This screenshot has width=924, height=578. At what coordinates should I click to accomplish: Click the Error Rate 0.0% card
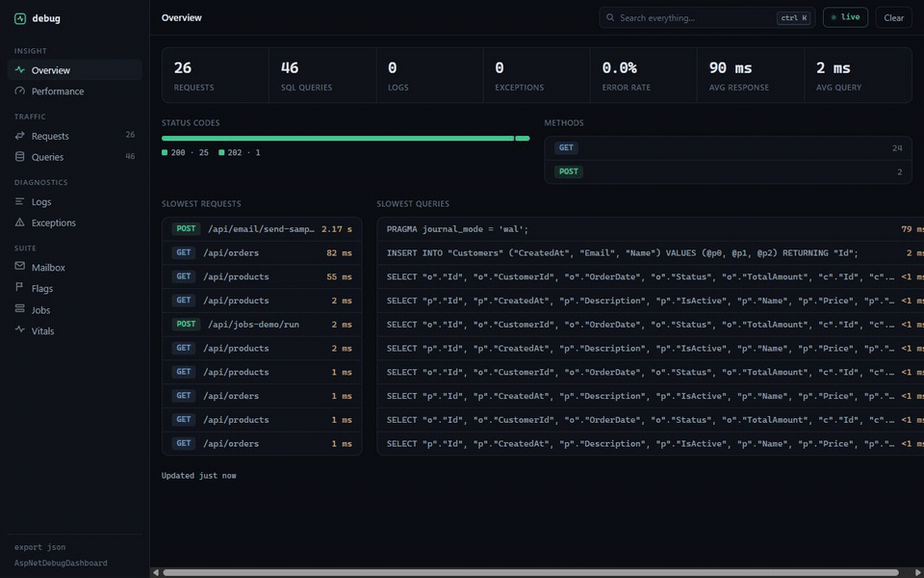644,75
